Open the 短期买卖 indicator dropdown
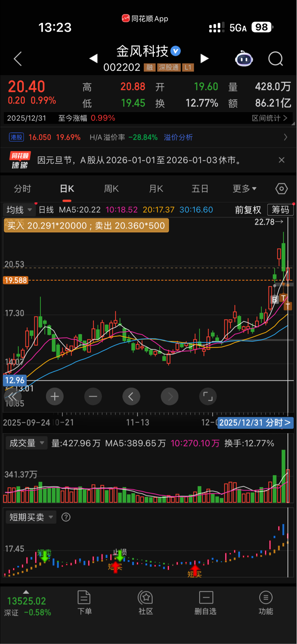297x644 pixels. 31,517
